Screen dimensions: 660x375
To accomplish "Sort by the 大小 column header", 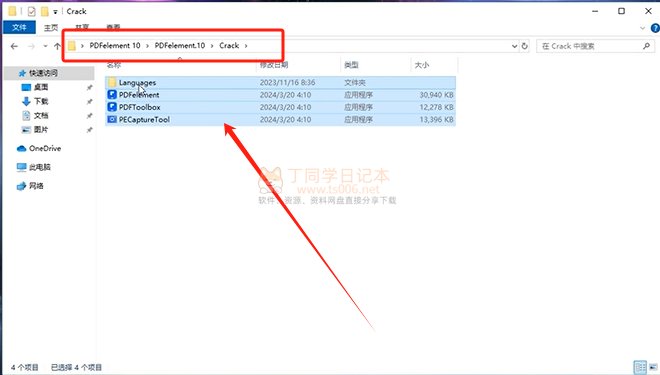I will point(421,65).
